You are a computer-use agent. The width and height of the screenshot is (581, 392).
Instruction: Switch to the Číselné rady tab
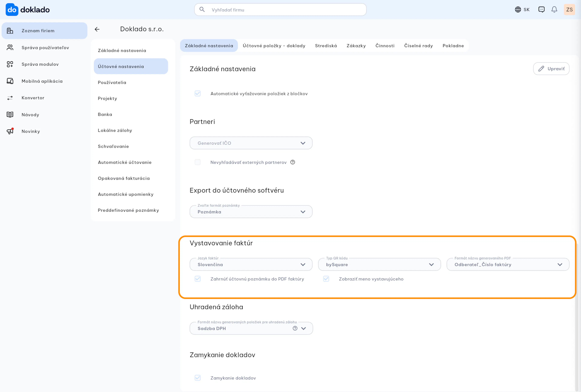419,46
